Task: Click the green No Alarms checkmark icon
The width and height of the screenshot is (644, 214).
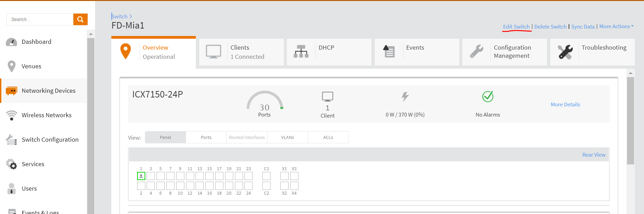Action: (x=488, y=96)
